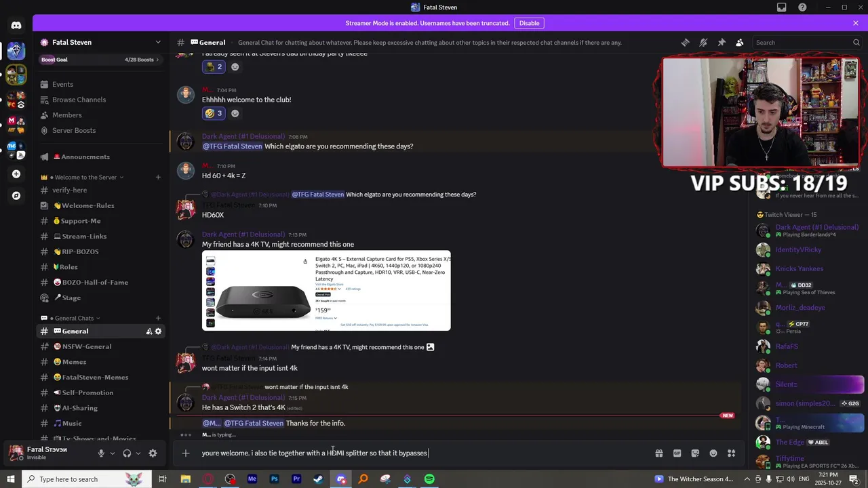Screen dimensions: 868x488
Task: Add channel to Welcome to the Server
Action: coord(158,178)
